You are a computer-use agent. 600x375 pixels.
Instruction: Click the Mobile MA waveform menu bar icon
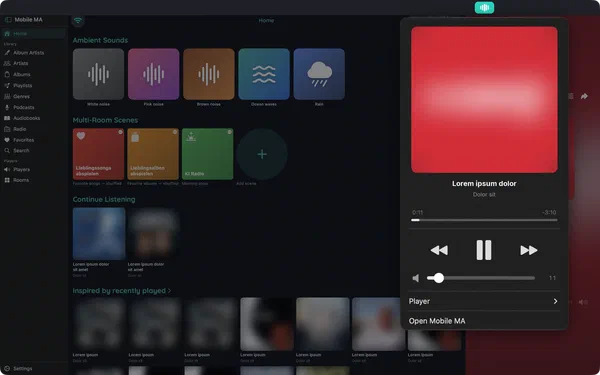(484, 8)
